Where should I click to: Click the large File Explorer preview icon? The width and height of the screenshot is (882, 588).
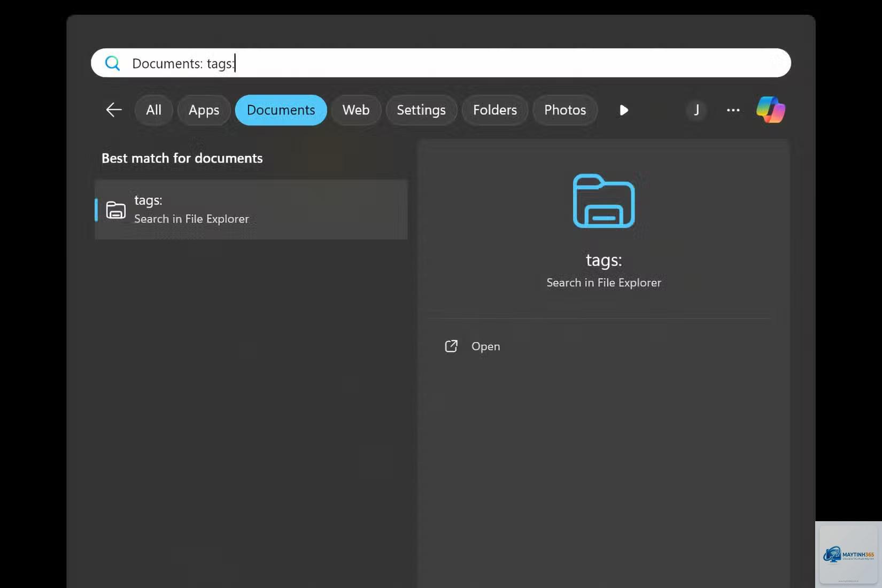[x=604, y=201]
